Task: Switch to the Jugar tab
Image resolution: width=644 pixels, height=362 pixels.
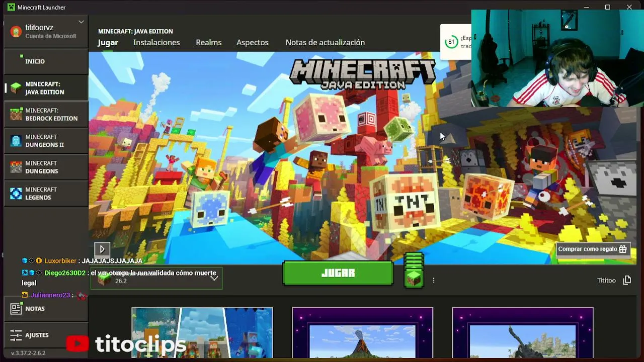Action: tap(108, 43)
